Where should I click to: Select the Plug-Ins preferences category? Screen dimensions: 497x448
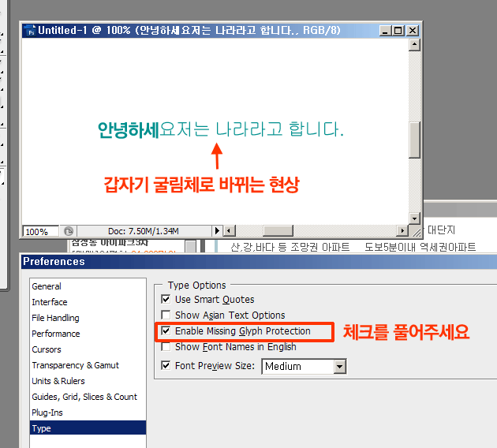pos(47,413)
